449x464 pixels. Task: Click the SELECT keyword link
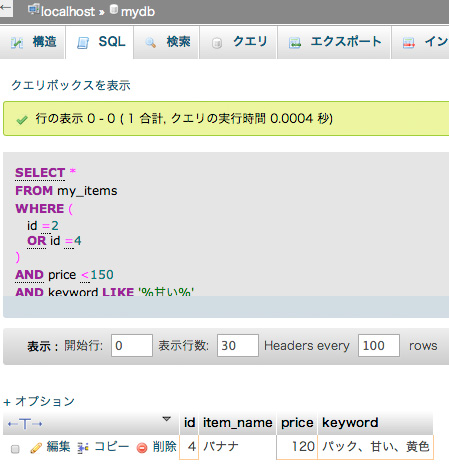40,173
